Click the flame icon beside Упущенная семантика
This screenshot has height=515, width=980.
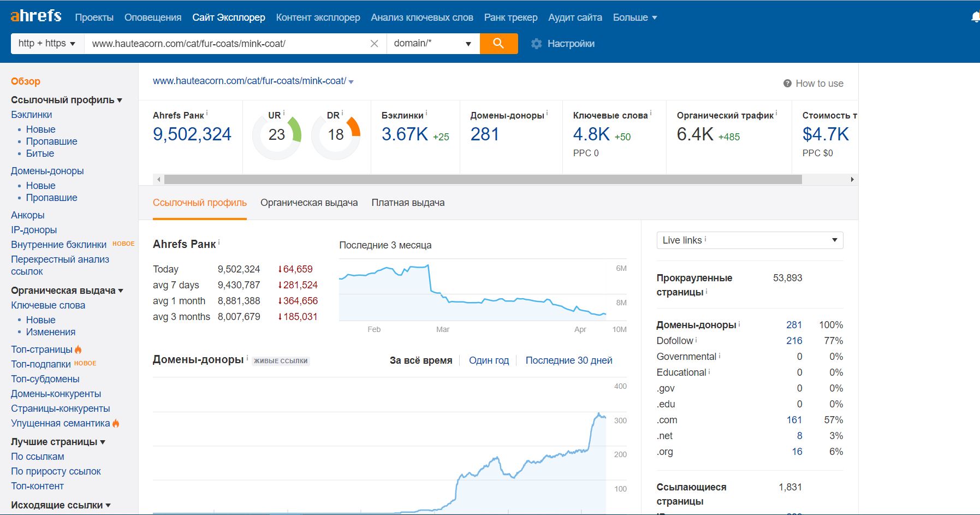(116, 423)
